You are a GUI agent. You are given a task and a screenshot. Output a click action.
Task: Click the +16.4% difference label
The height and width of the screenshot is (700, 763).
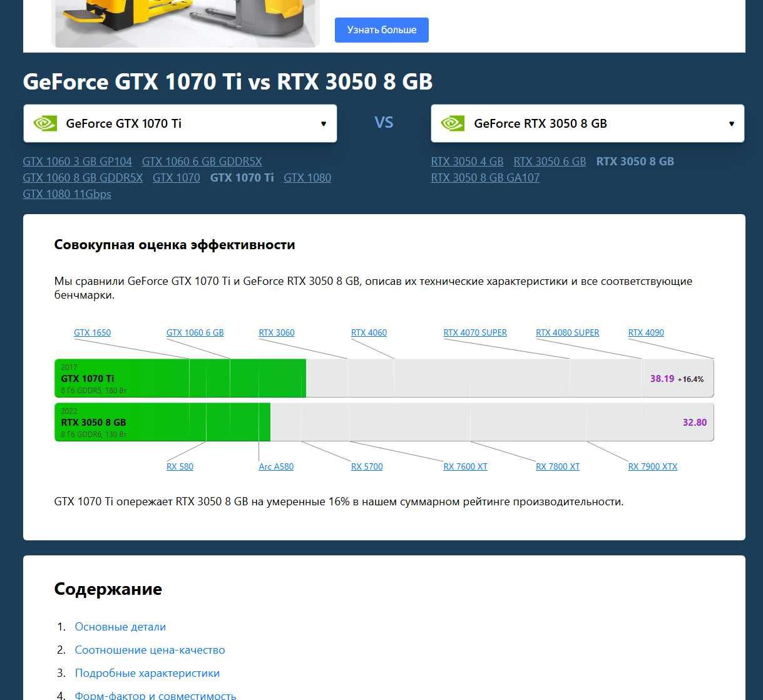690,379
